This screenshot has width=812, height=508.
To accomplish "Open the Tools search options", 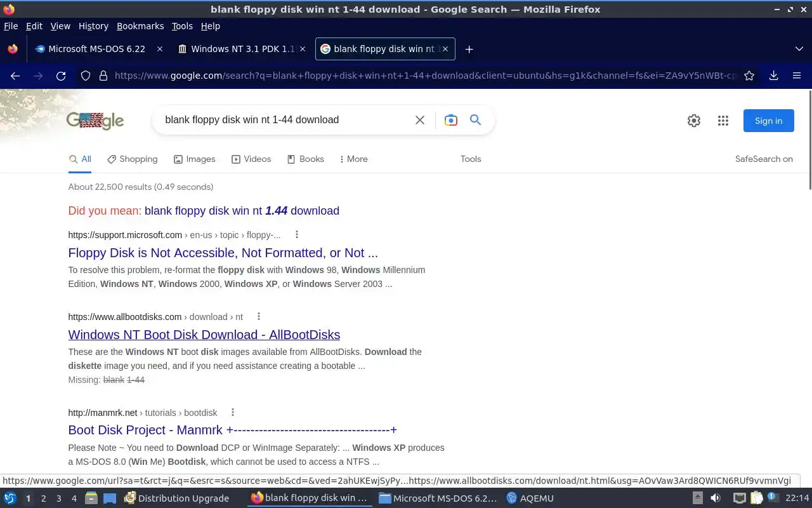I will click(471, 159).
